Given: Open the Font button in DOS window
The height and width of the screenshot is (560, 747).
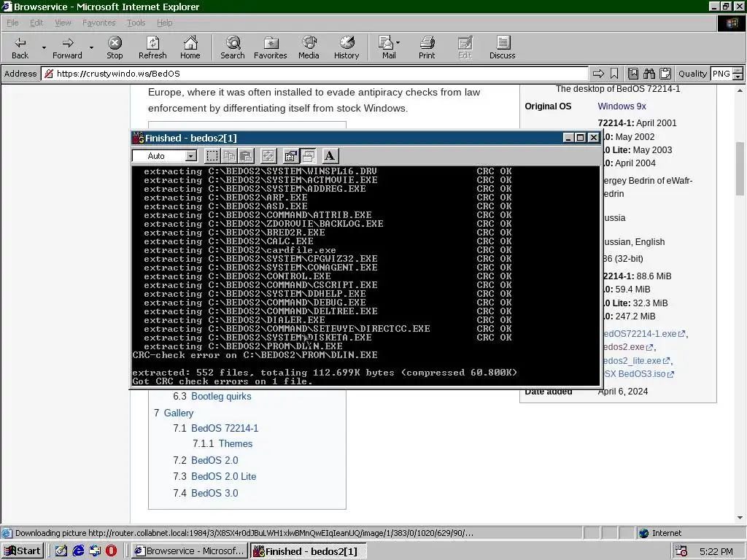Looking at the screenshot, I should pos(330,156).
